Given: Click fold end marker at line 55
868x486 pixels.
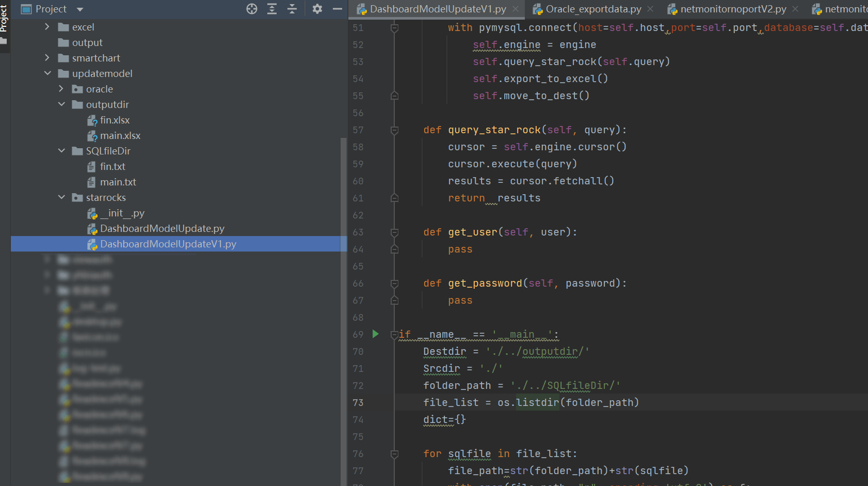Looking at the screenshot, I should click(394, 96).
